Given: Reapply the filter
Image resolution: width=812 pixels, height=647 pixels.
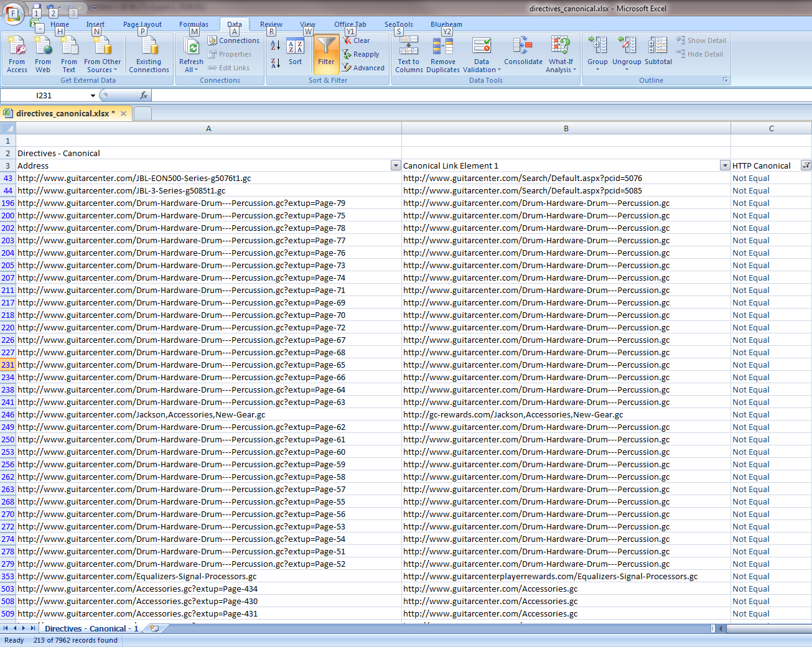Looking at the screenshot, I should (x=361, y=54).
